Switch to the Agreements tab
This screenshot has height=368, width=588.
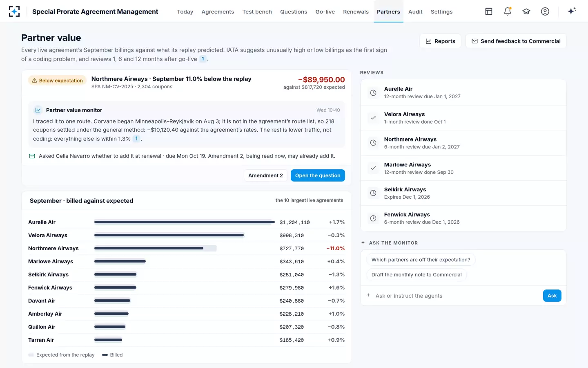(218, 12)
